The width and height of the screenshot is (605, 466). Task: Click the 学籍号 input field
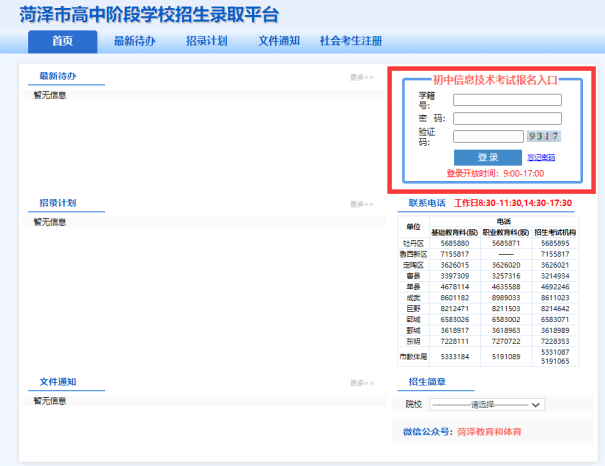(507, 100)
